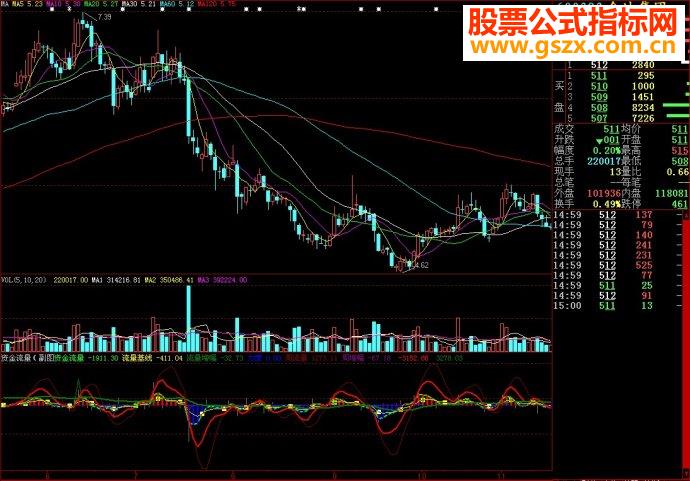Viewport: 690px width, 481px height.
Task: Click the red MA120 indicator label
Action: tap(217, 4)
